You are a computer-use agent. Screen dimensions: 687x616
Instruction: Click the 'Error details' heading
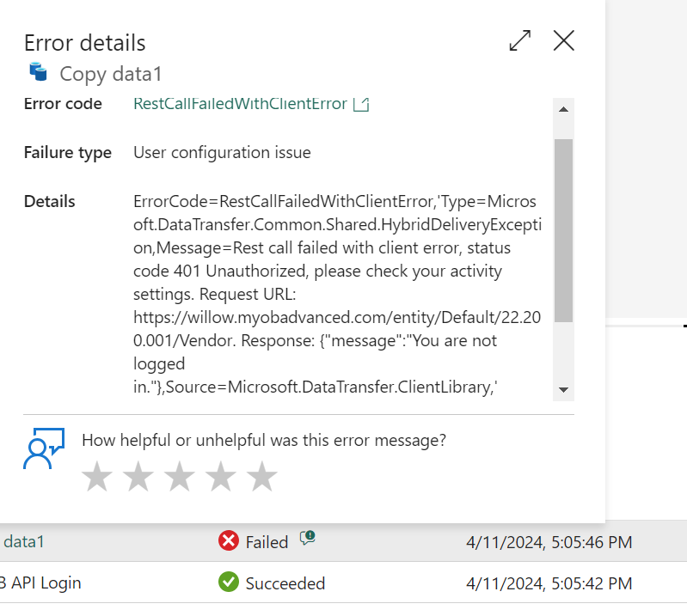tap(84, 43)
